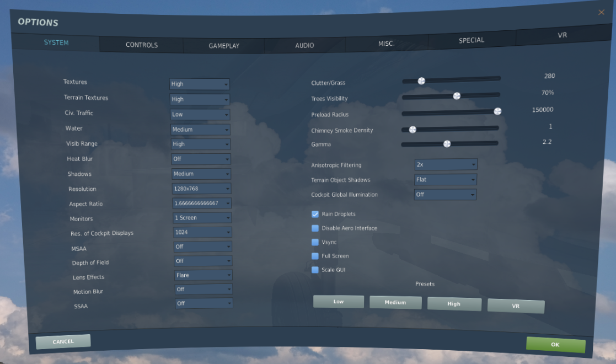The image size is (616, 364).
Task: Open the GAMEPLAY tab
Action: (224, 46)
